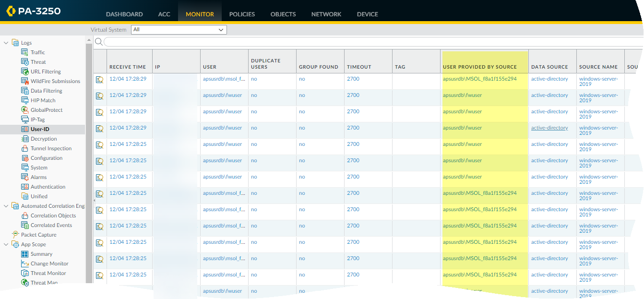644x299 pixels.
Task: Open log details icon for first row
Action: click(x=99, y=80)
